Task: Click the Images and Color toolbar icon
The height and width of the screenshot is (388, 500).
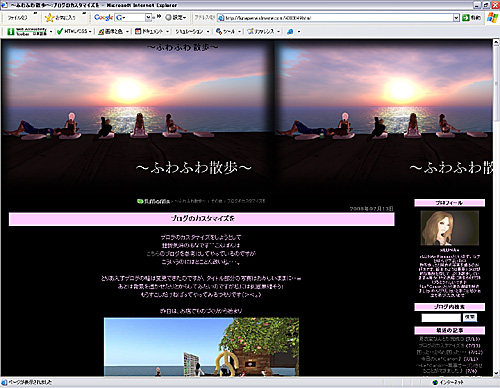Action: click(101, 32)
